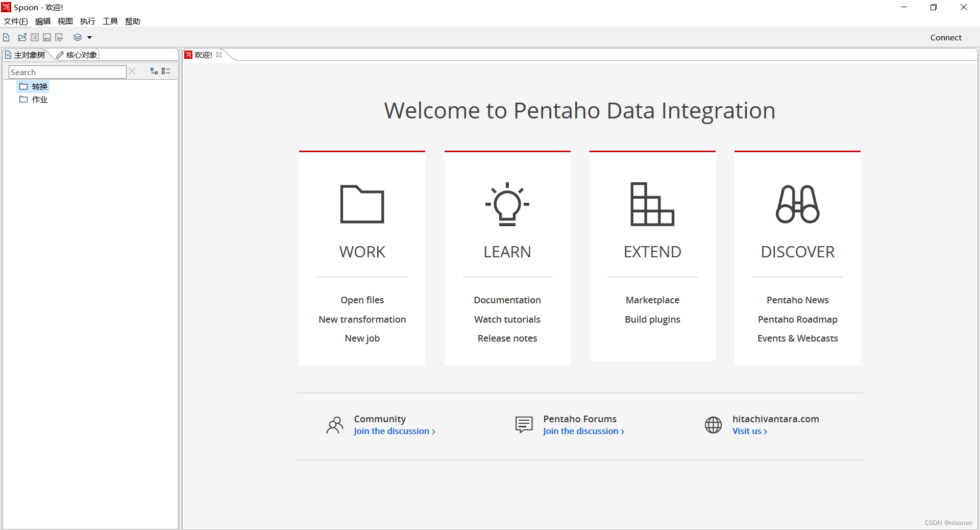Screen dimensions: 980x530
Task: Click the EXTEND heading
Action: [652, 252]
